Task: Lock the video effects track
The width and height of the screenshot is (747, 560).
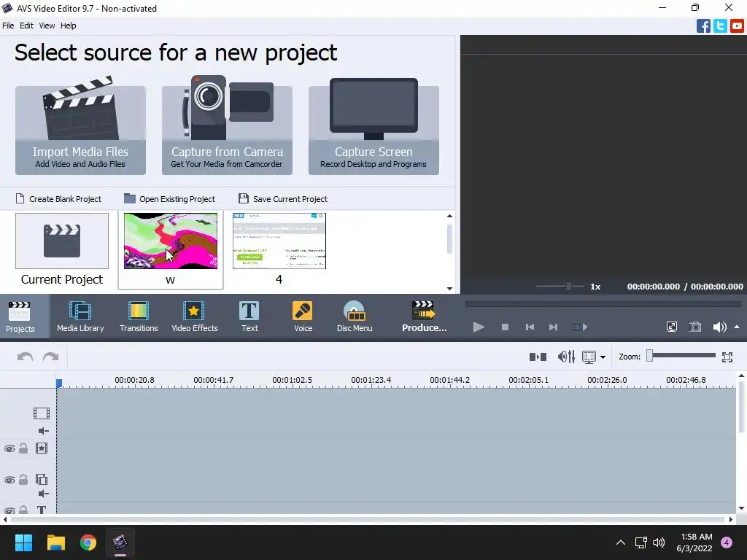Action: (23, 448)
